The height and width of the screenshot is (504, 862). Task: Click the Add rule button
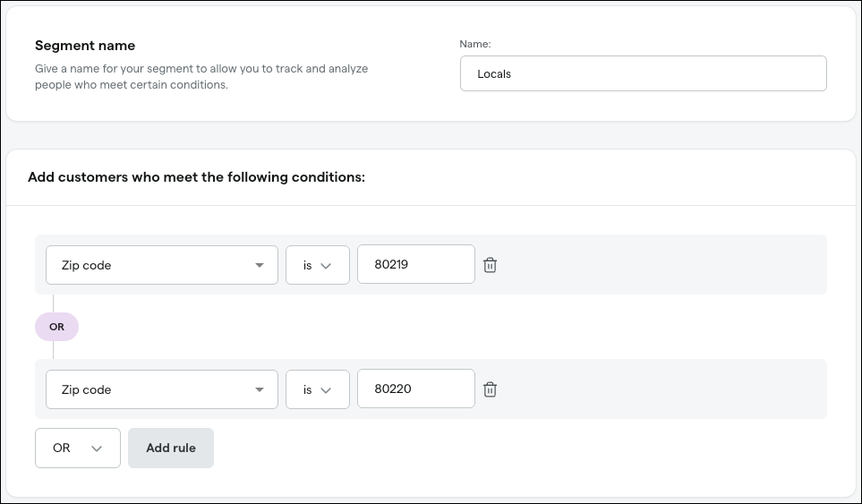pyautogui.click(x=171, y=448)
